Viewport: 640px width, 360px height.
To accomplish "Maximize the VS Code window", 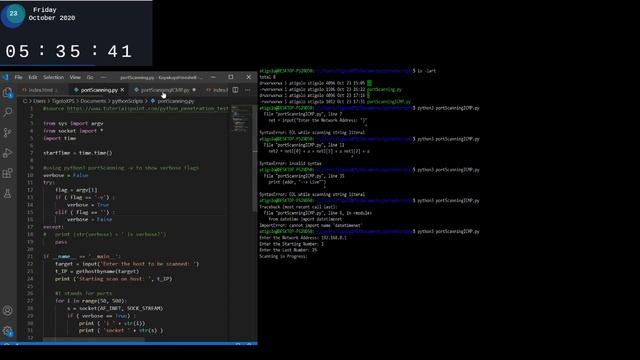I will [231, 77].
